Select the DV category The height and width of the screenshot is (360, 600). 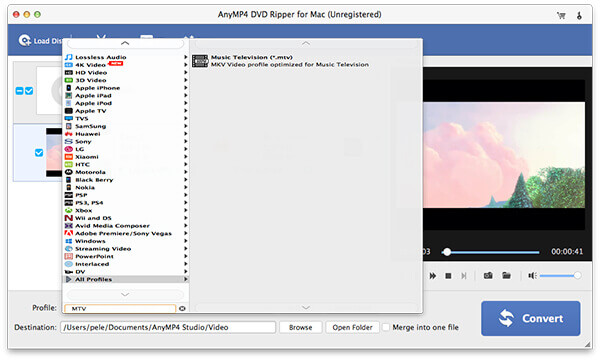point(125,271)
